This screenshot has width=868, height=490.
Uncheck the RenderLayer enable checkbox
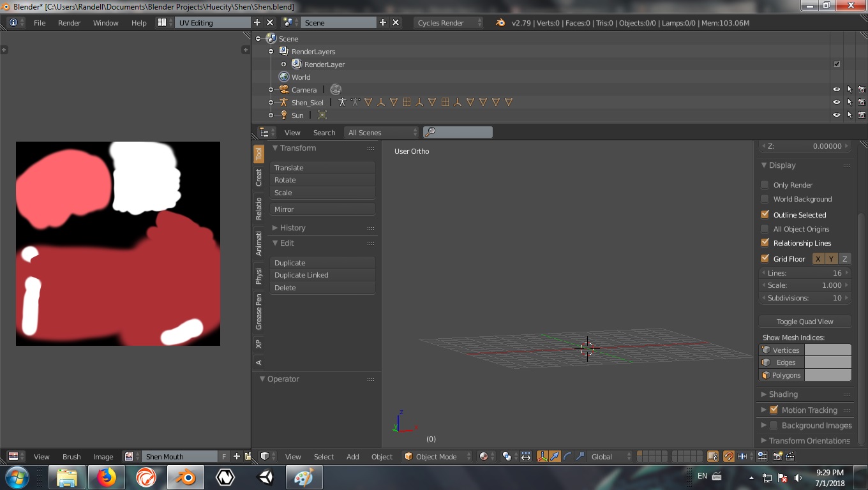pyautogui.click(x=837, y=64)
